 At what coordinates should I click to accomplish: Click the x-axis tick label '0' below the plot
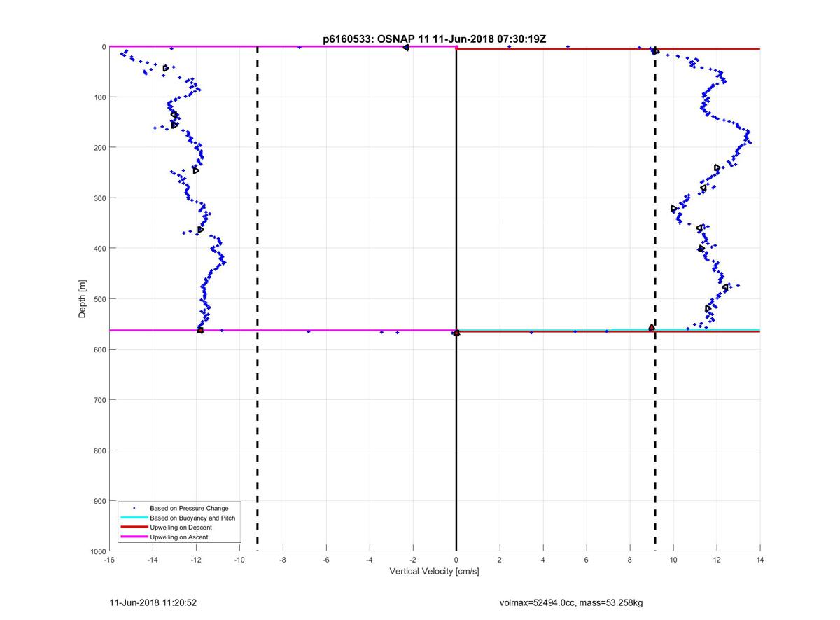(x=456, y=559)
